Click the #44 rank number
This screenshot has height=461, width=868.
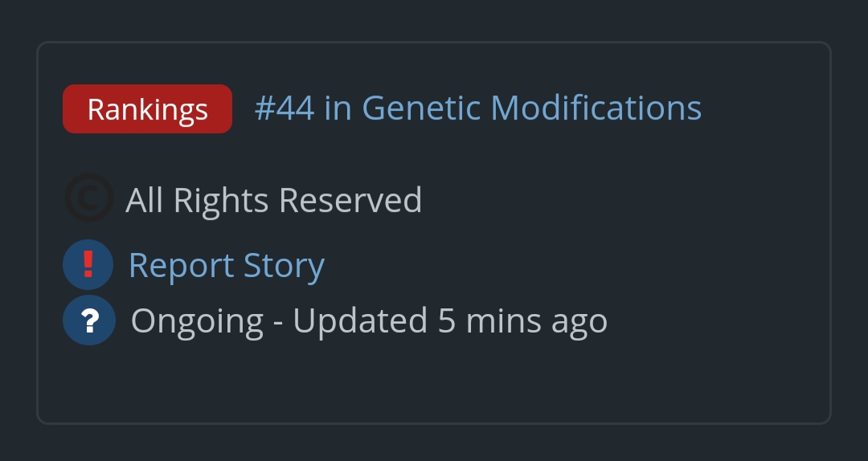284,108
